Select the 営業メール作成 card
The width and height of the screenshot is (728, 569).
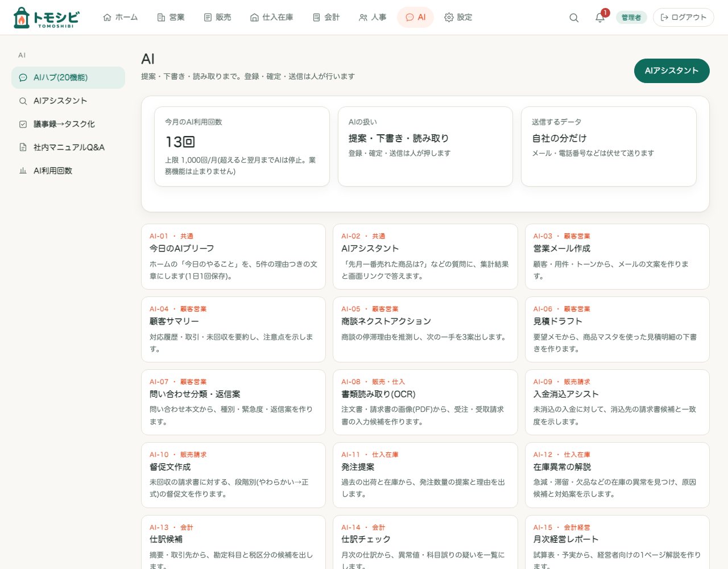coord(617,257)
